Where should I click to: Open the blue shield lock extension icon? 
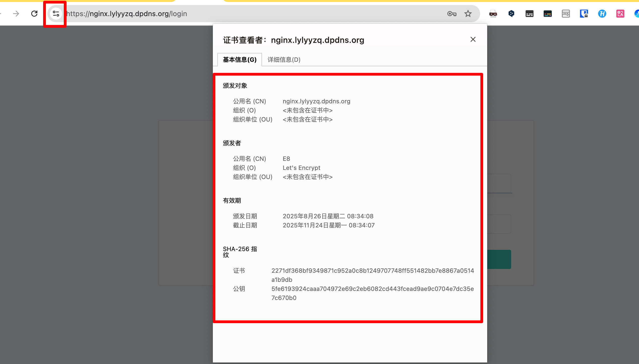pos(584,14)
